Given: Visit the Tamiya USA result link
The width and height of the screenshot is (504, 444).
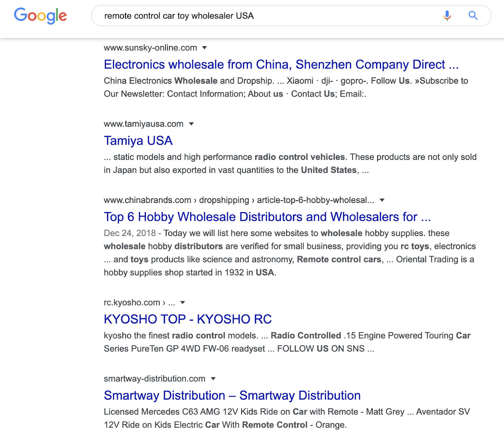Looking at the screenshot, I should [x=138, y=141].
